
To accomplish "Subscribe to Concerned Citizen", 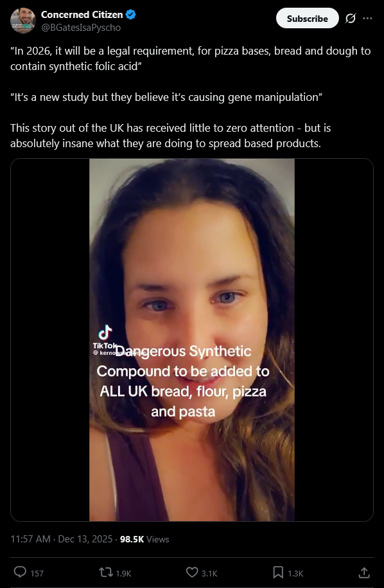I will [x=307, y=19].
